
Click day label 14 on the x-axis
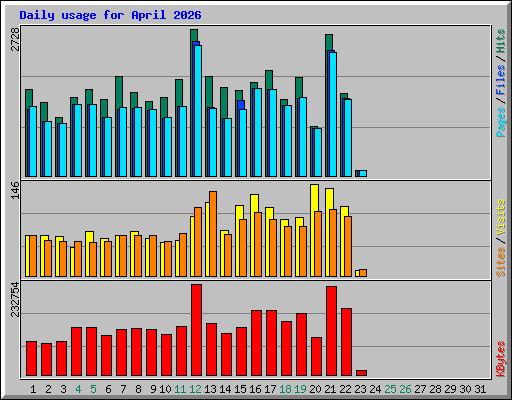[x=225, y=389]
